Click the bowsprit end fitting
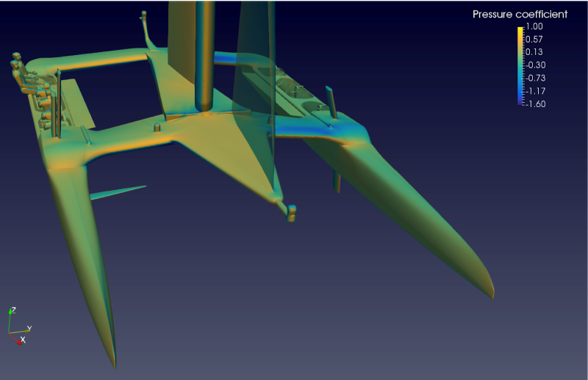The height and width of the screenshot is (380, 588). pyautogui.click(x=291, y=213)
